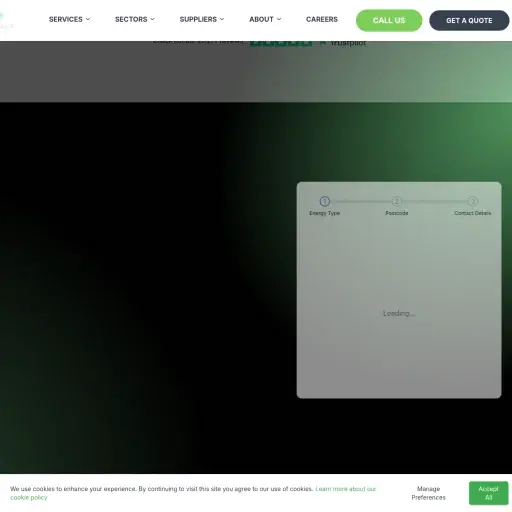Expand the Services chevron arrow
512x512 pixels.
[88, 19]
